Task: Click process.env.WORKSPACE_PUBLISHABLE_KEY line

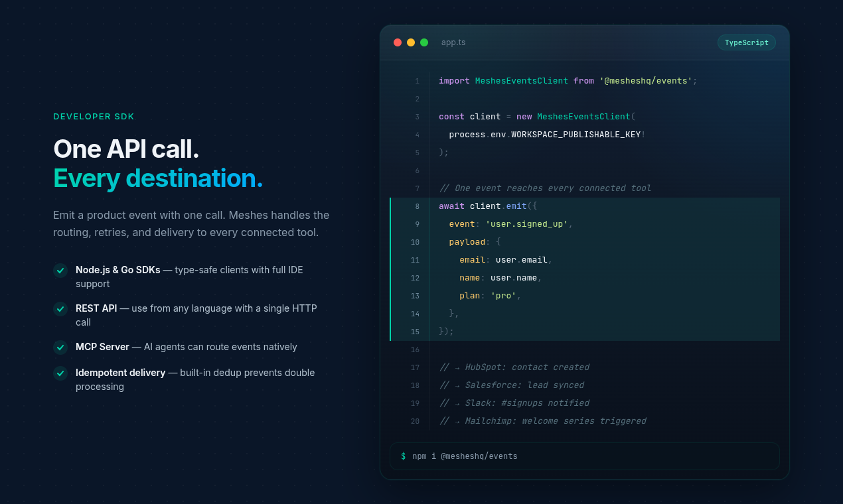Action: click(547, 135)
